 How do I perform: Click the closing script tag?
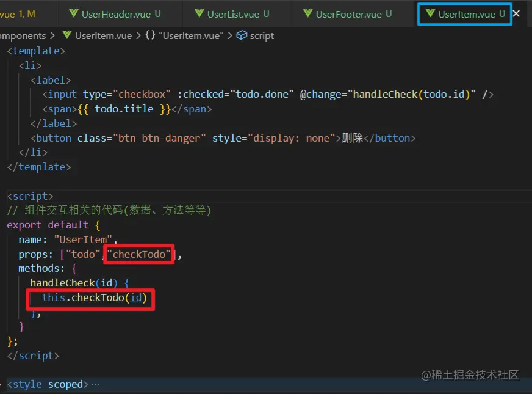click(x=33, y=356)
